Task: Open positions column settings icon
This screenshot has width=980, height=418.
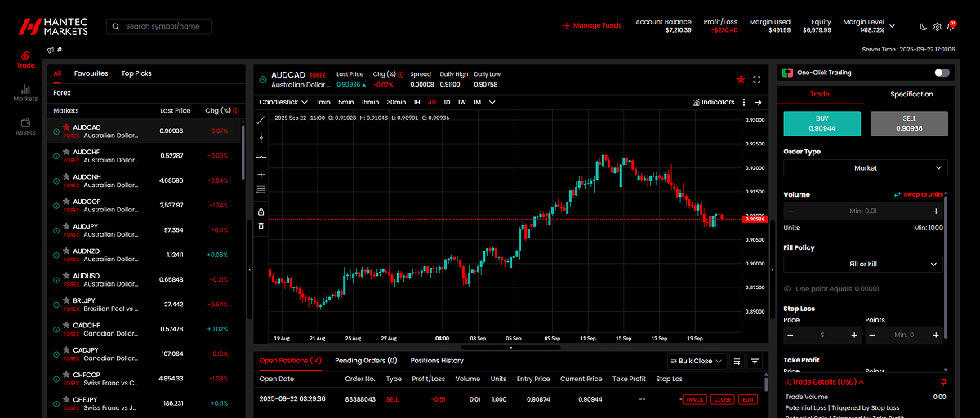Action: tap(737, 361)
